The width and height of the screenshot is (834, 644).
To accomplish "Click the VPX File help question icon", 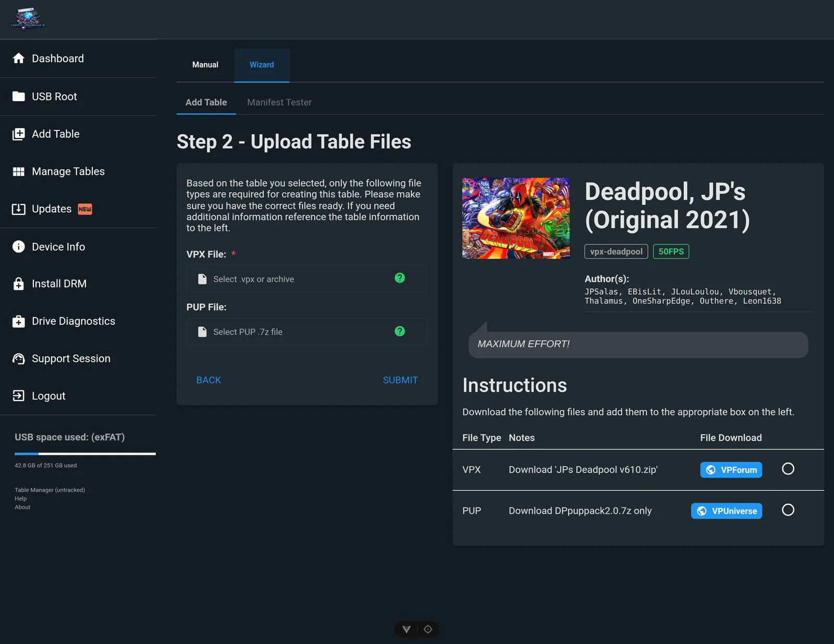I will click(x=400, y=278).
